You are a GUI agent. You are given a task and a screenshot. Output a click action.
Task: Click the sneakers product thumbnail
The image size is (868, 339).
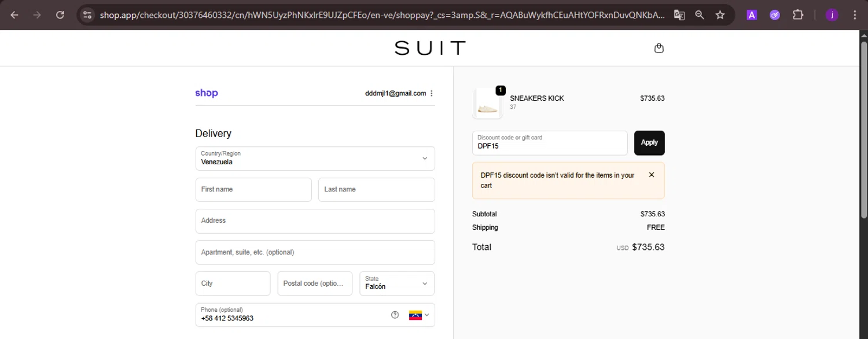pos(487,104)
